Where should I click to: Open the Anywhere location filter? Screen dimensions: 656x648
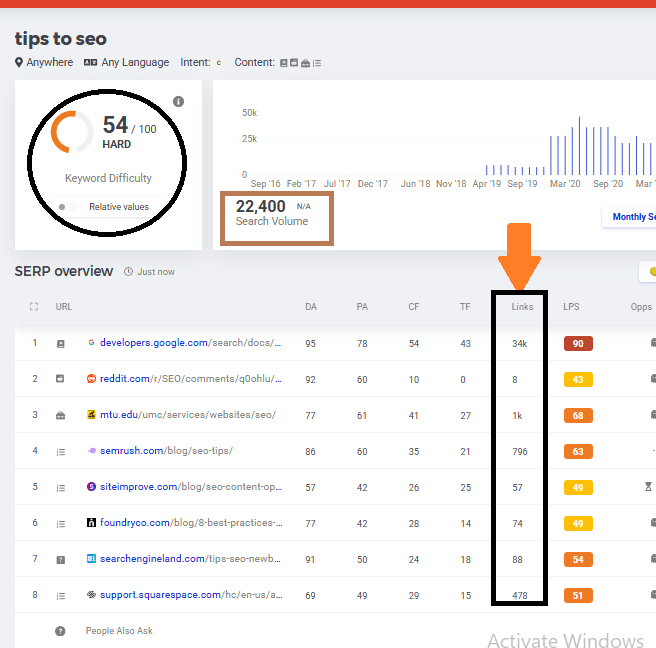tap(49, 62)
